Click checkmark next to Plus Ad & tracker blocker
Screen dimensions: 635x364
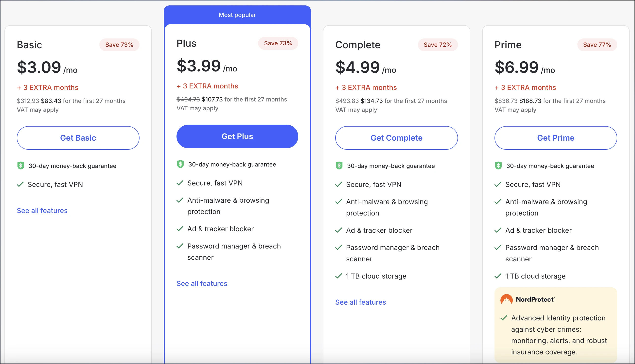(x=180, y=229)
